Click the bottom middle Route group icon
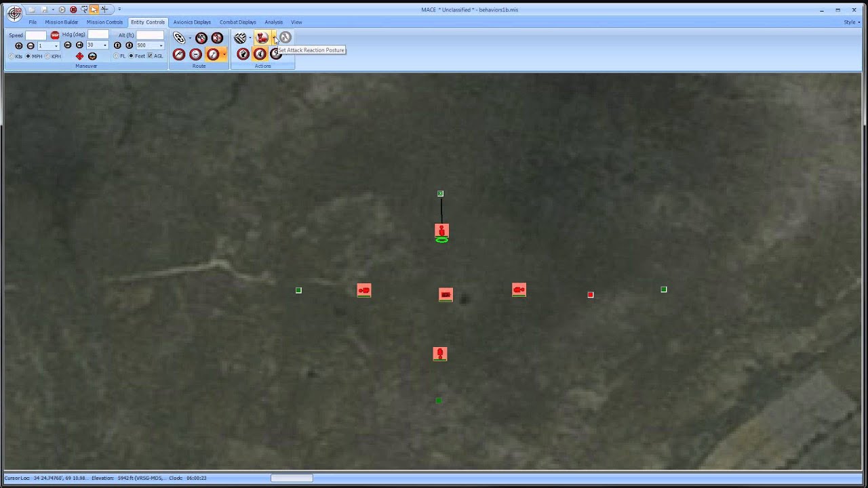868x488 pixels. [x=195, y=54]
